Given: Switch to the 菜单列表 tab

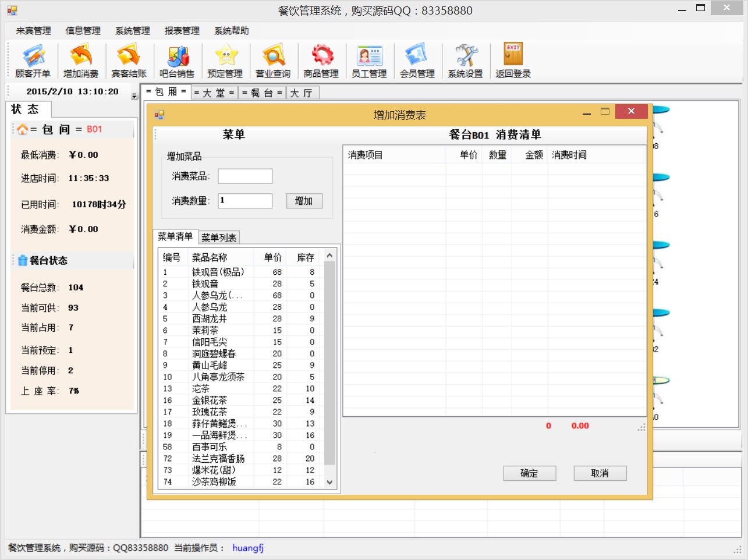Looking at the screenshot, I should [x=219, y=238].
